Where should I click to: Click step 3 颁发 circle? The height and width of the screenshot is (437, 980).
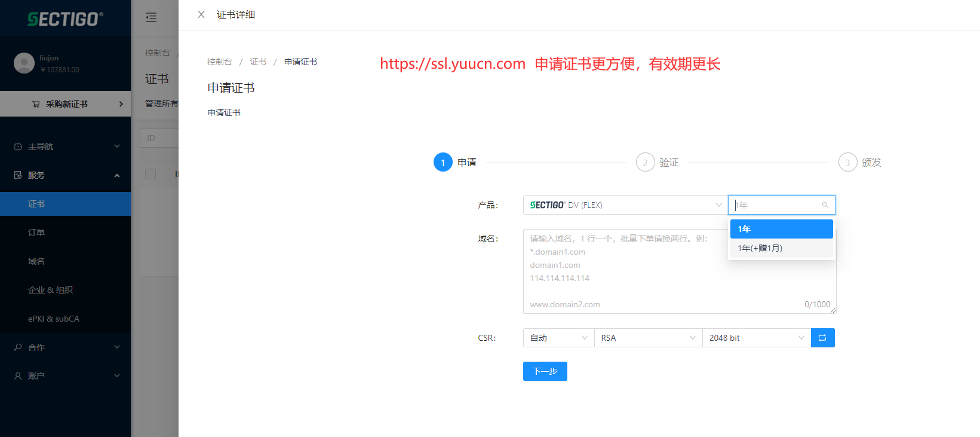847,162
